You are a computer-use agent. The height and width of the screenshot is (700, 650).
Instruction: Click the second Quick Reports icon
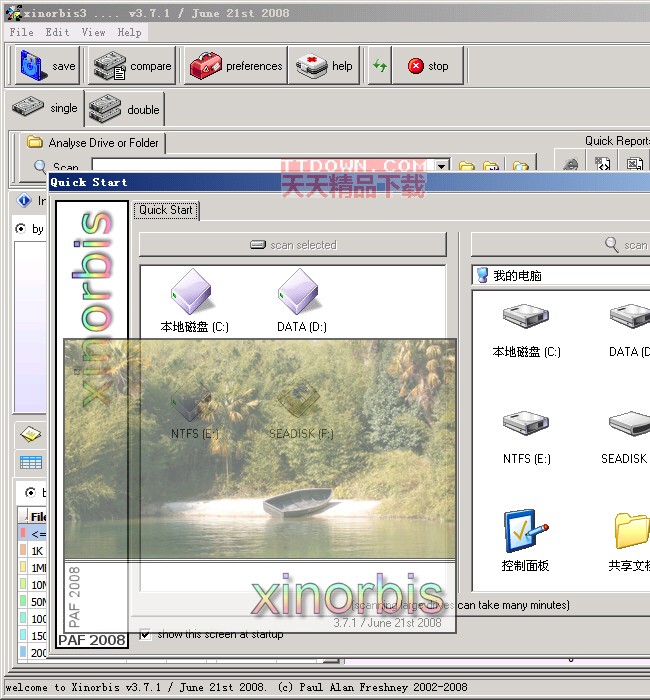pyautogui.click(x=602, y=163)
